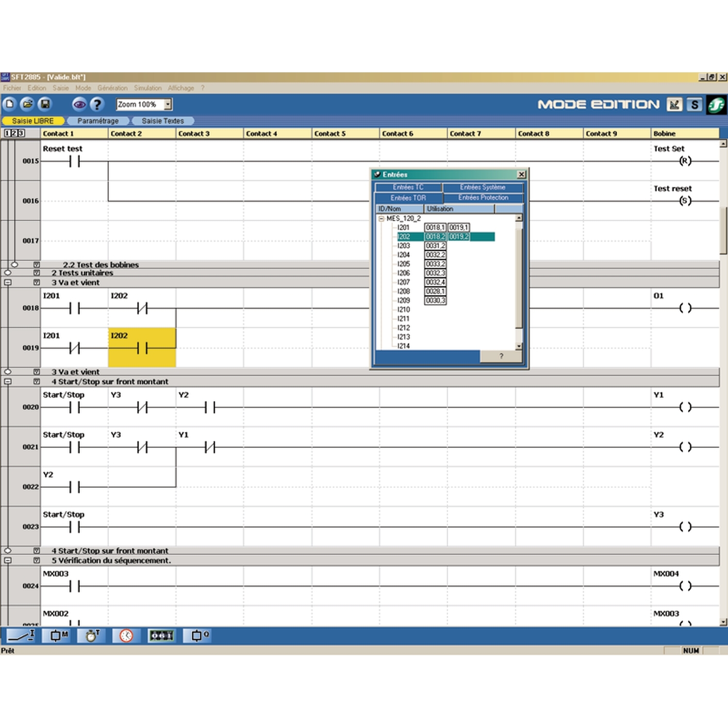Viewport: 728px width, 728px height.
Task: Collapse the MES_120_2 tree node
Action: pyautogui.click(x=381, y=218)
